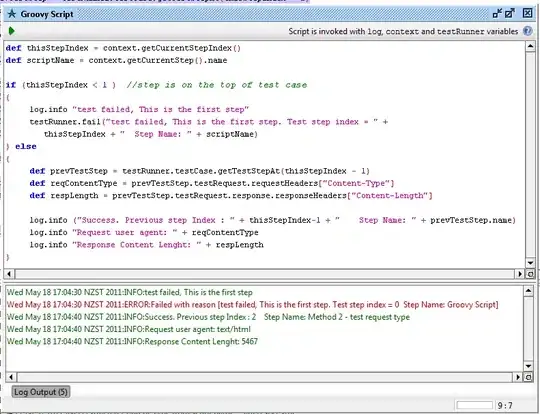The height and width of the screenshot is (414, 540).
Task: Click the log.info 'Response Content Lenght' line
Action: click(147, 245)
